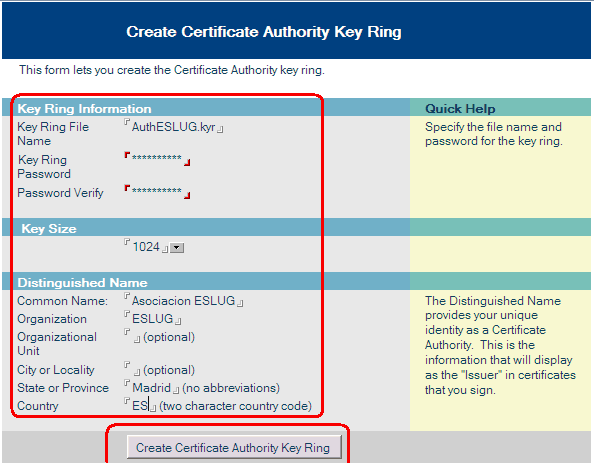Focus the Password Verify field

(x=157, y=191)
